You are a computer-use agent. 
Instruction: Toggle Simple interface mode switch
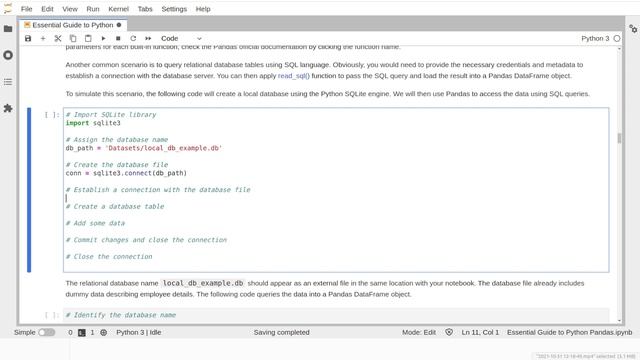point(47,332)
